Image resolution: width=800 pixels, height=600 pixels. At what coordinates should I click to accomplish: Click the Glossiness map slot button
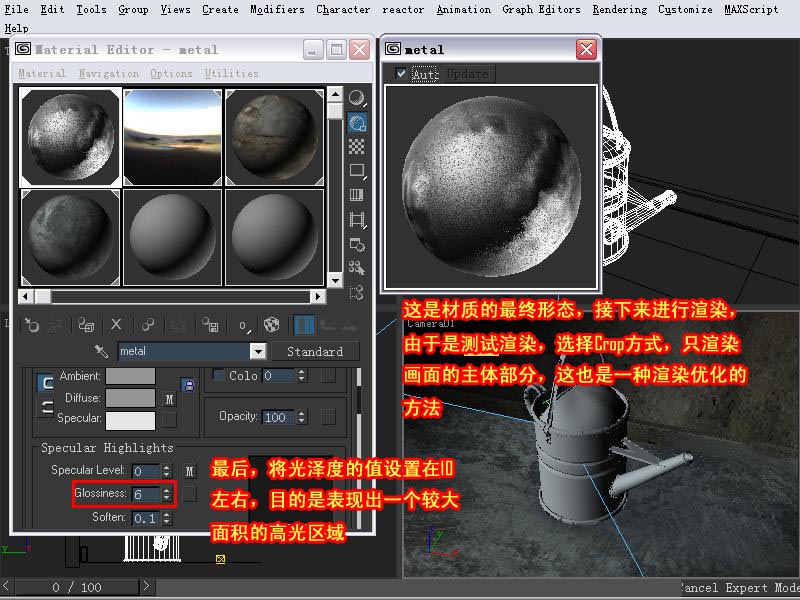tap(189, 493)
